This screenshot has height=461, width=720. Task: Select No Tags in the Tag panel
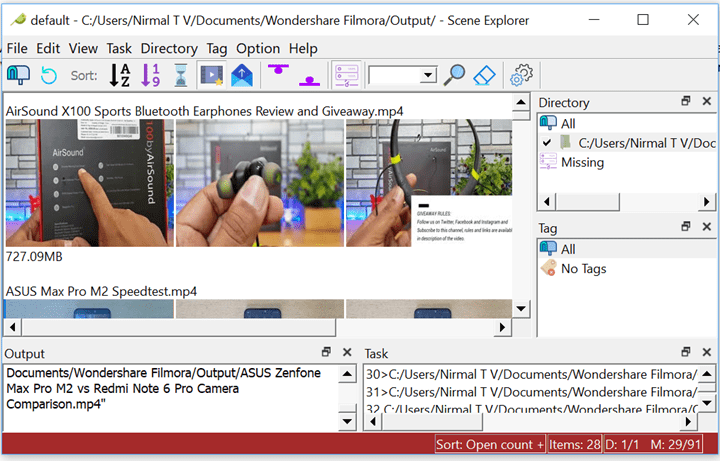pos(627,268)
